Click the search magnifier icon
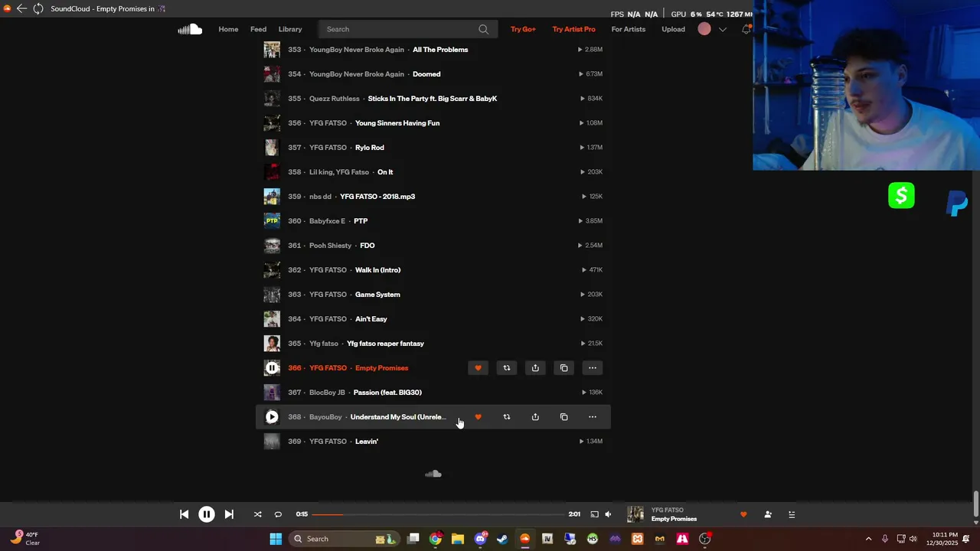The width and height of the screenshot is (980, 551). (483, 29)
